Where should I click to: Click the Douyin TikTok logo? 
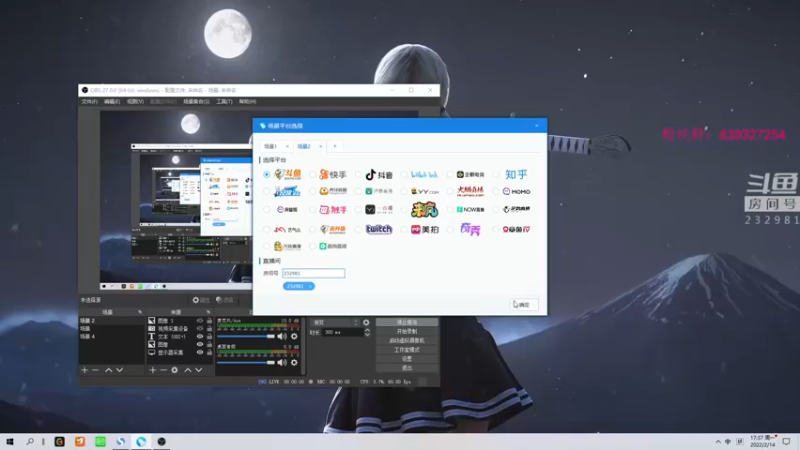pos(379,174)
